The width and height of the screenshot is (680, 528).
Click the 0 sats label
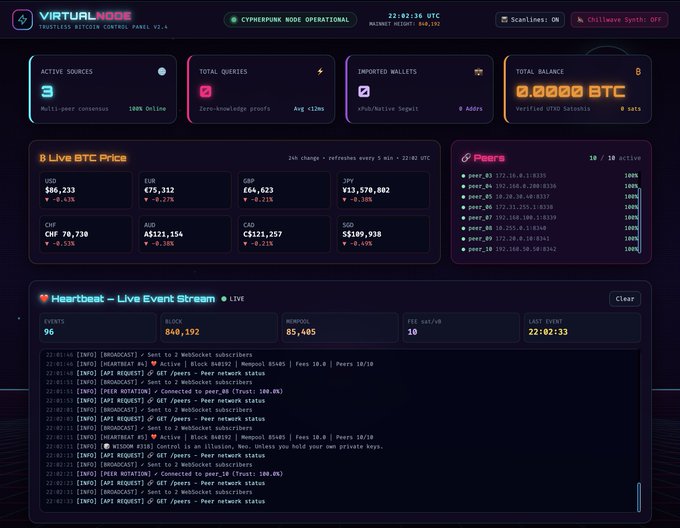(631, 108)
